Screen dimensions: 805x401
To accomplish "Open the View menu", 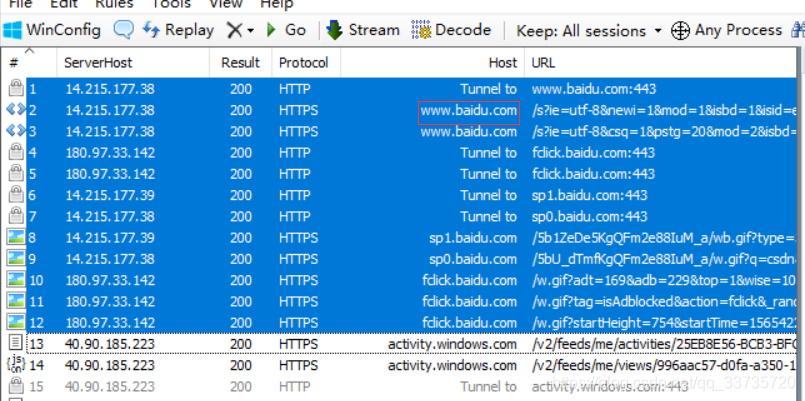I will click(226, 4).
